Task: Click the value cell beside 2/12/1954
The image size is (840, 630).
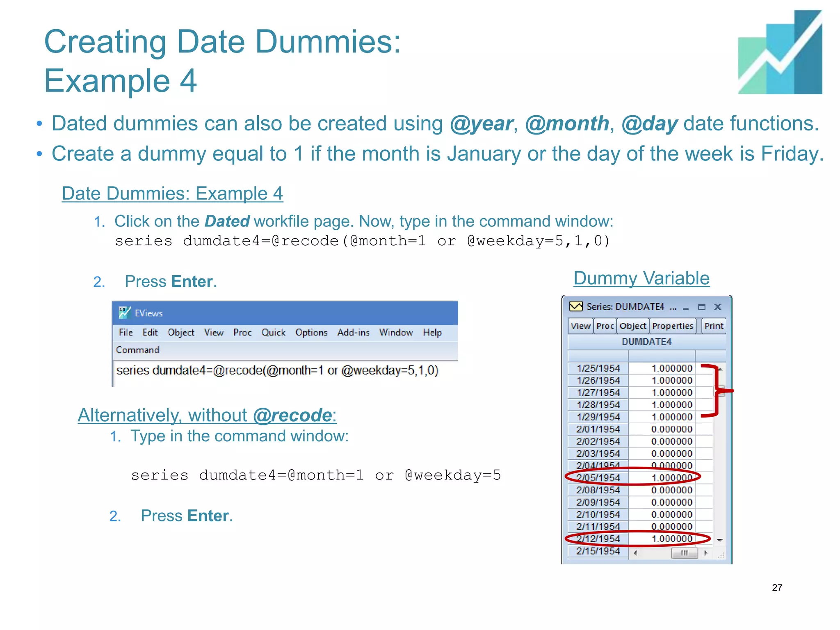Action: tap(662, 539)
